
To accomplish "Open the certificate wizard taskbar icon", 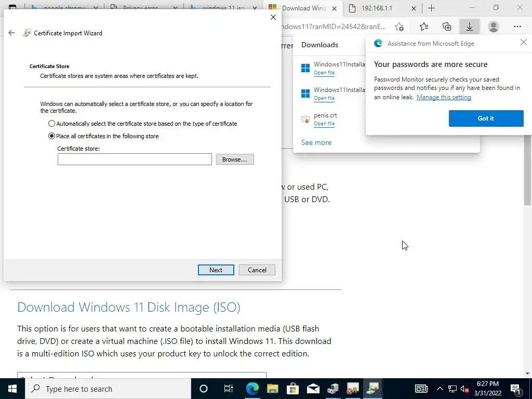I will (373, 389).
